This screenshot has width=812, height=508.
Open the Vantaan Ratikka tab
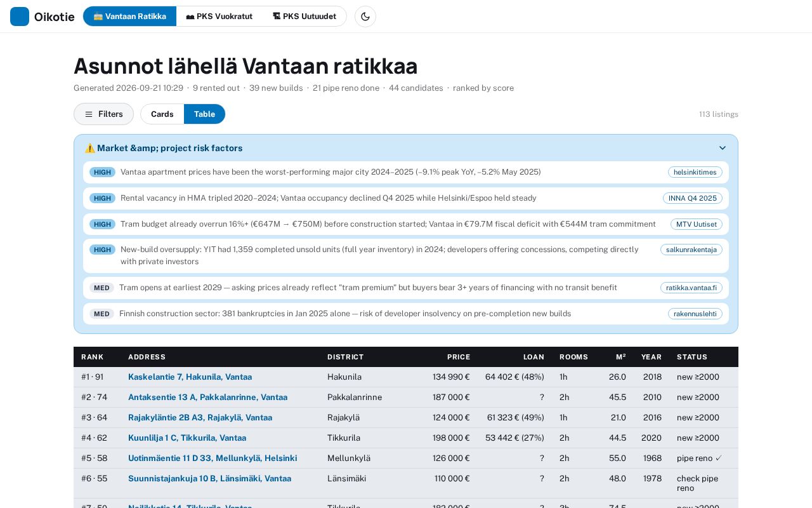(x=129, y=17)
